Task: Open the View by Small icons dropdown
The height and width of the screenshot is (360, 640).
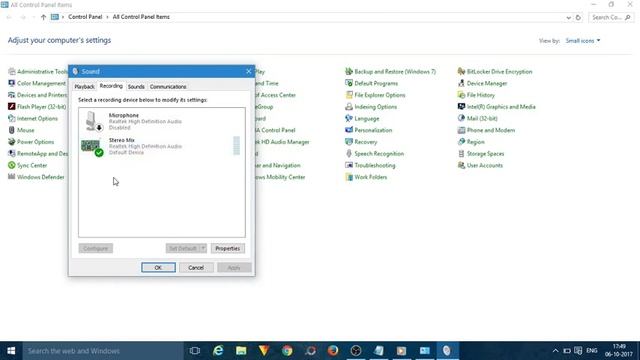Action: click(582, 41)
